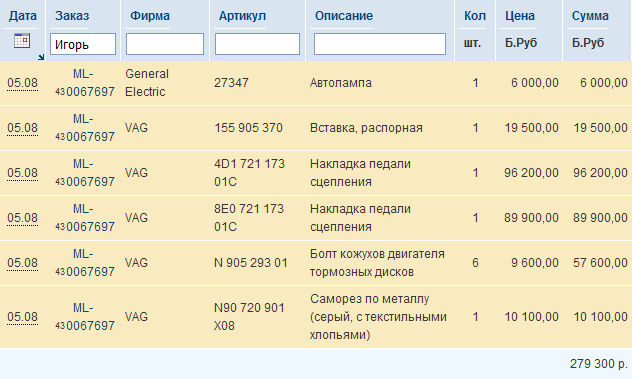The width and height of the screenshot is (632, 379).
Task: Sort table by Дата column header
Action: [23, 16]
